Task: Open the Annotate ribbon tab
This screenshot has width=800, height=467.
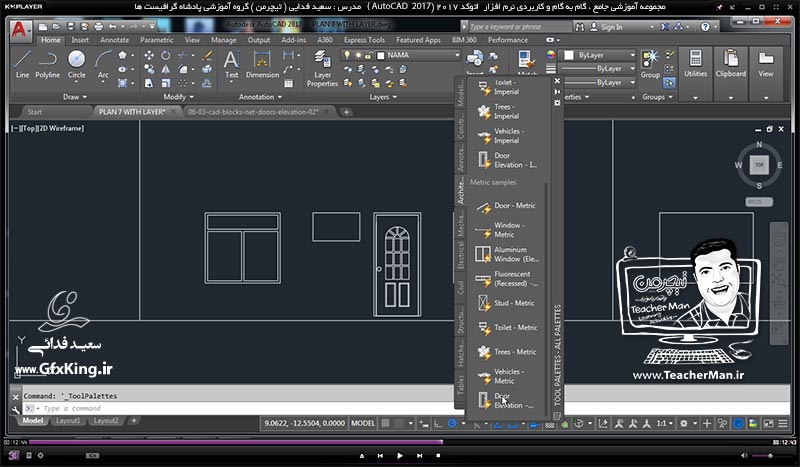Action: point(114,40)
